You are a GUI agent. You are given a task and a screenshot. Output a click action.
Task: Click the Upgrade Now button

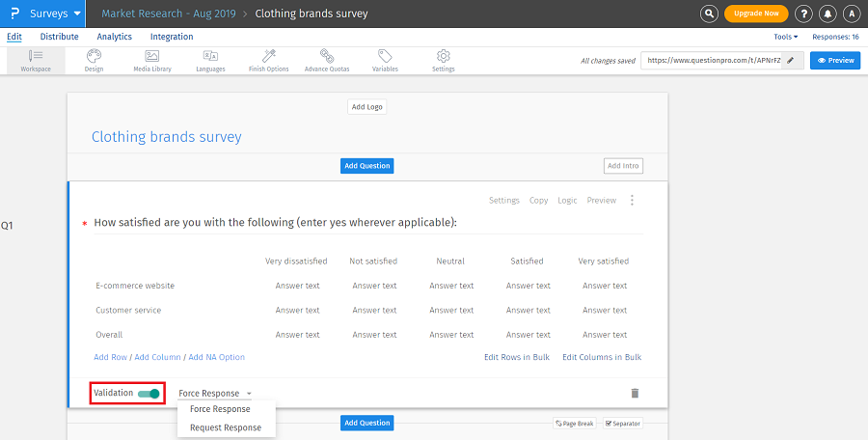756,14
